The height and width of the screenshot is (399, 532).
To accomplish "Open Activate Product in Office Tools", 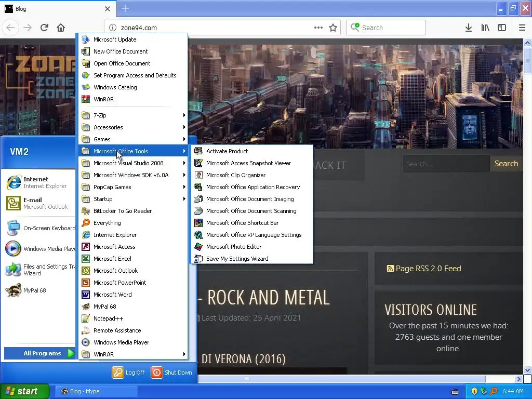I will point(252,151).
